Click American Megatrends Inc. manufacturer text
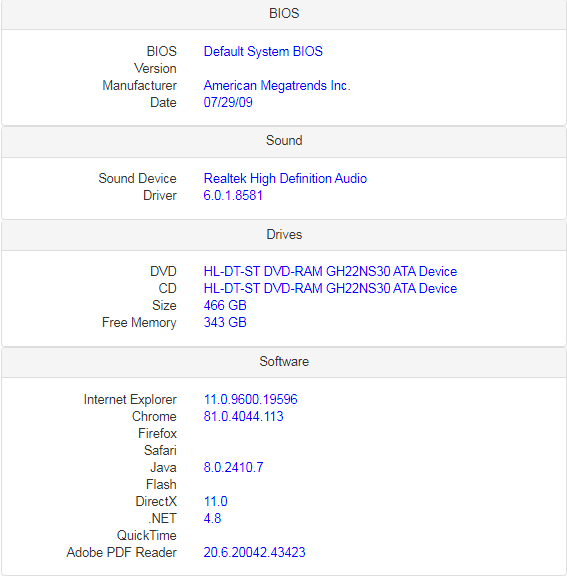567x576 pixels. pyautogui.click(x=277, y=86)
